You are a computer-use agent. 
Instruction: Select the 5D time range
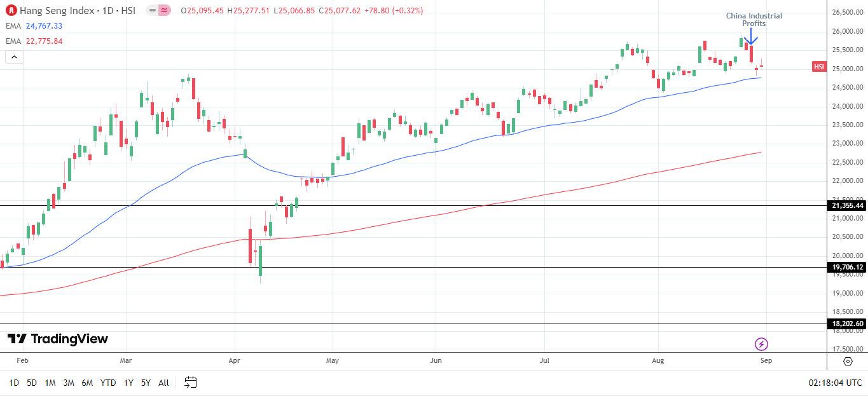point(32,383)
